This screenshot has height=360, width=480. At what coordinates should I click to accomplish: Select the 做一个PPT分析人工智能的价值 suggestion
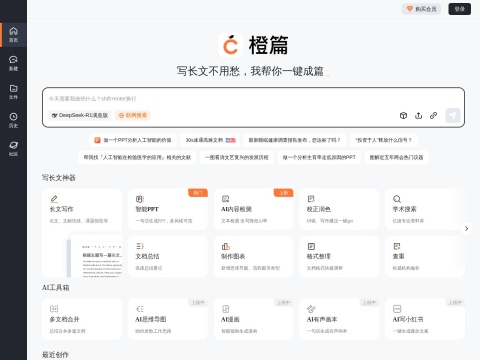click(133, 140)
